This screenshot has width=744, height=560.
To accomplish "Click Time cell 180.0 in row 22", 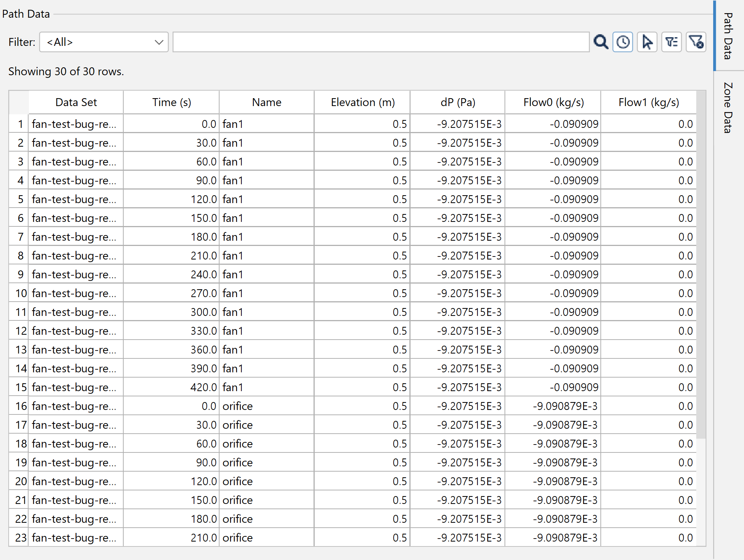I will point(171,519).
